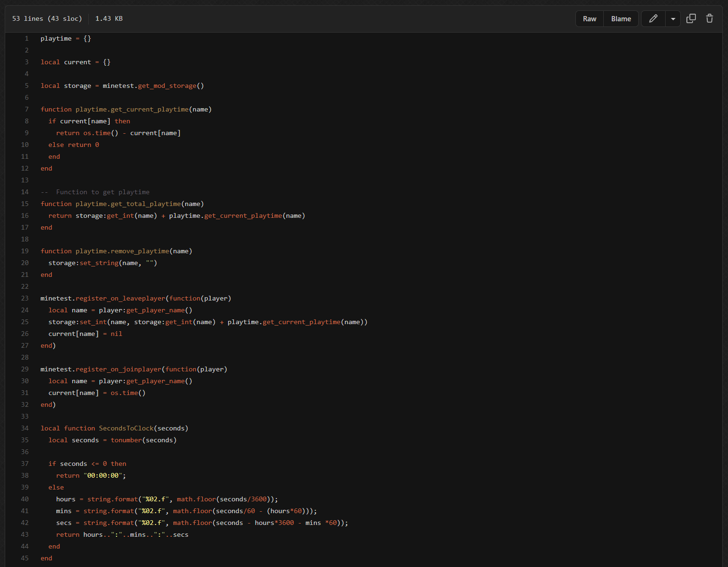The width and height of the screenshot is (728, 567).
Task: Select line number 34
Action: 25,429
